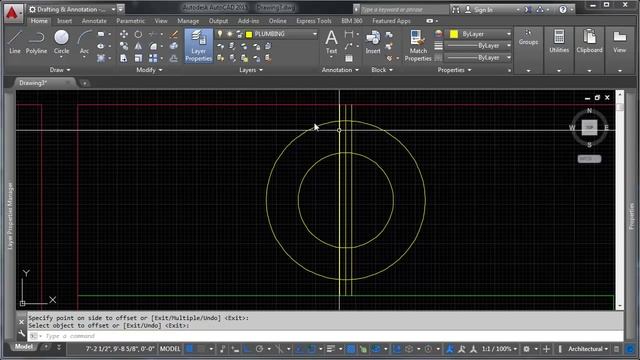This screenshot has height=360, width=640.
Task: Switch to the Annotate ribbon tab
Action: 94,21
